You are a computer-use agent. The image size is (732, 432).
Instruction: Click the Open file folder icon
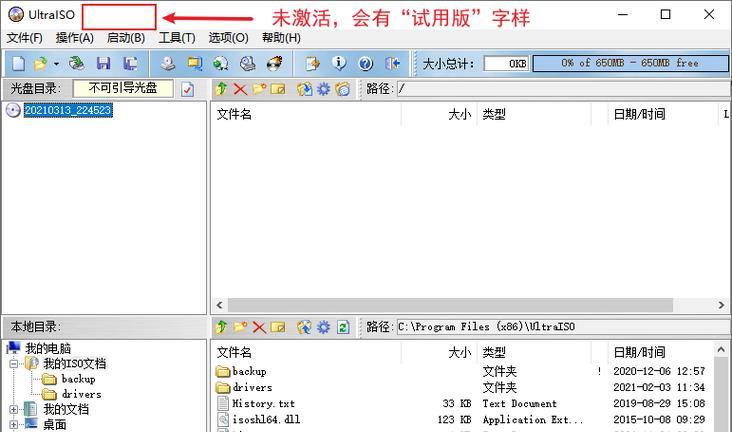(41, 64)
